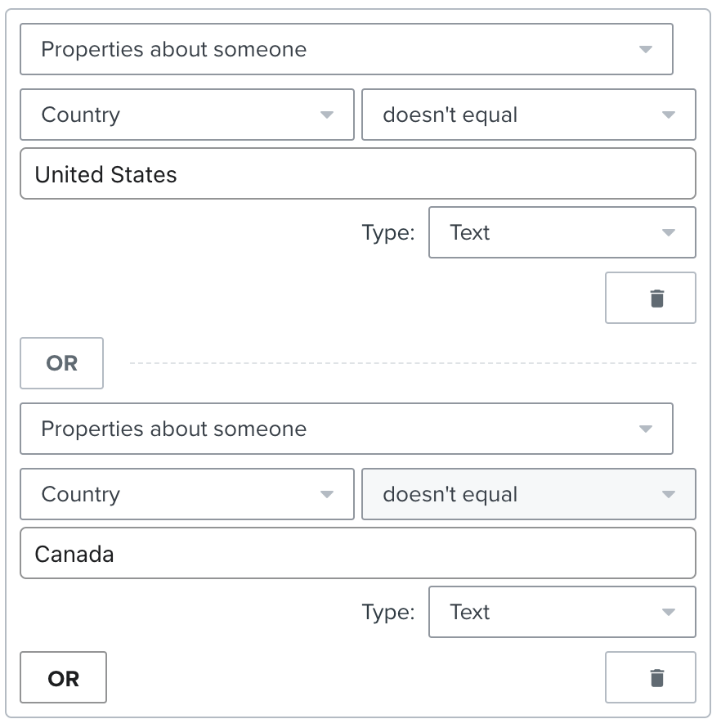Click the second doesn't equal dropdown box

528,494
